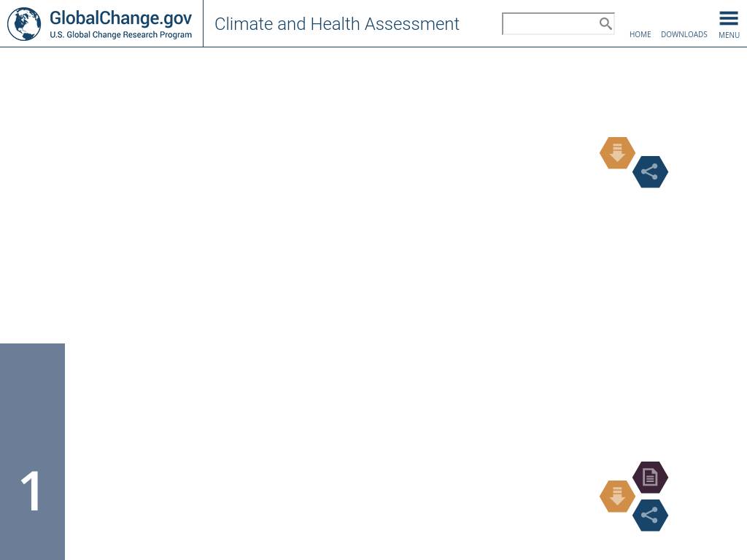
Task: Click the word Climate in the header title
Action: (x=244, y=24)
